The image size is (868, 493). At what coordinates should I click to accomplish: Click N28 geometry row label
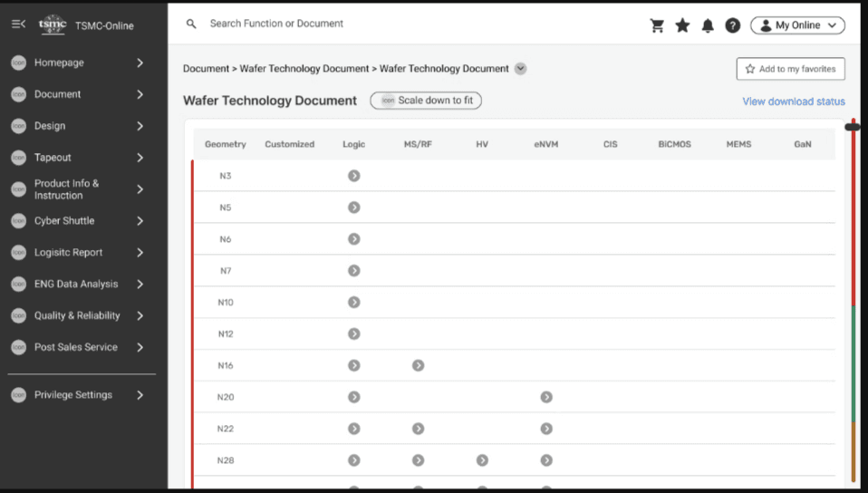pyautogui.click(x=226, y=460)
